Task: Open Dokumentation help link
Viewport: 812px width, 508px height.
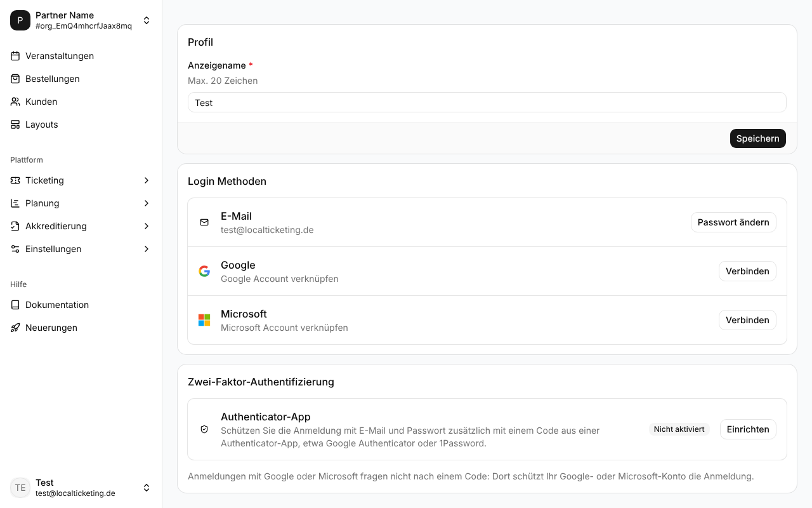Action: (x=81, y=305)
